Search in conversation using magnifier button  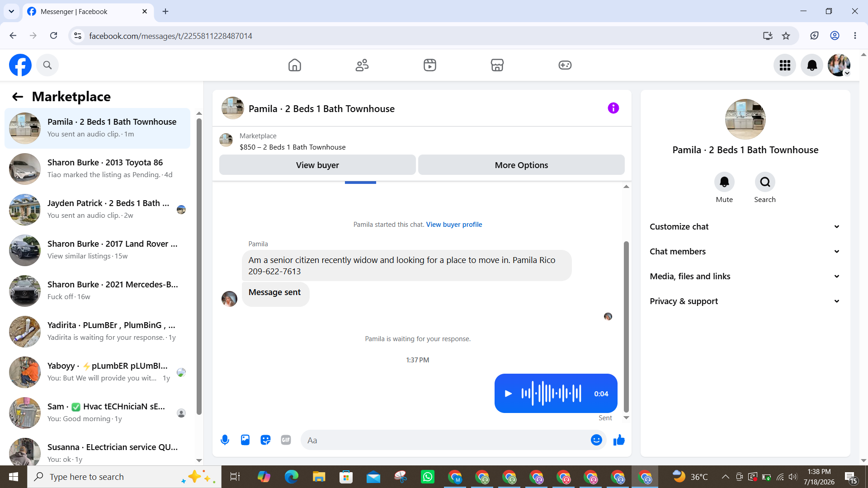[765, 182]
